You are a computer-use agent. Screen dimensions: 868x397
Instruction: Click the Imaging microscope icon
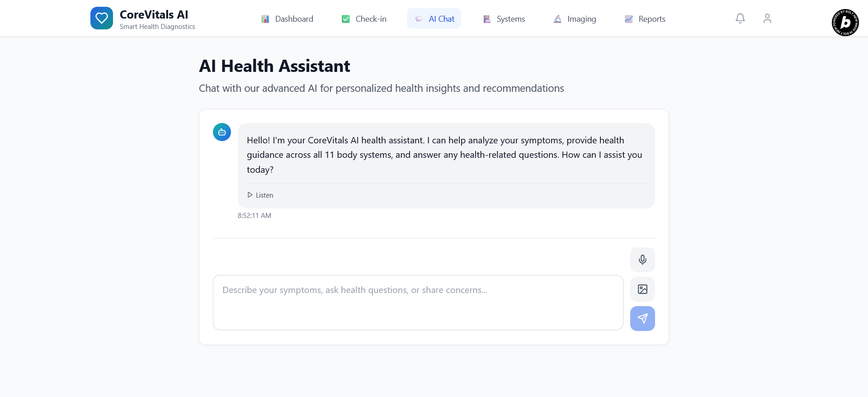[x=557, y=19]
